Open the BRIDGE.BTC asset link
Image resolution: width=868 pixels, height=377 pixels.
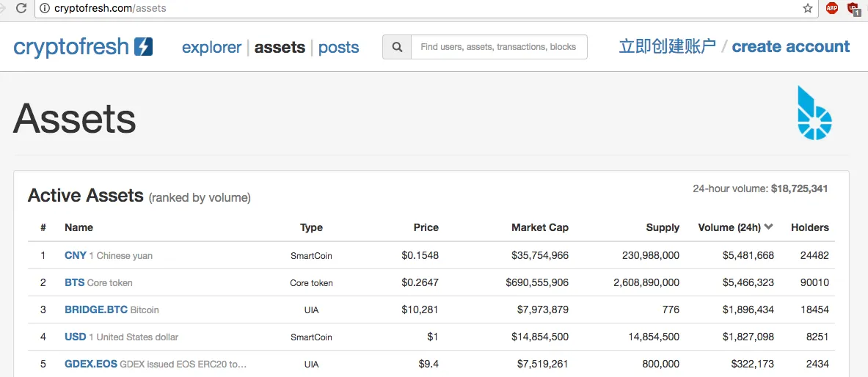pyautogui.click(x=96, y=310)
